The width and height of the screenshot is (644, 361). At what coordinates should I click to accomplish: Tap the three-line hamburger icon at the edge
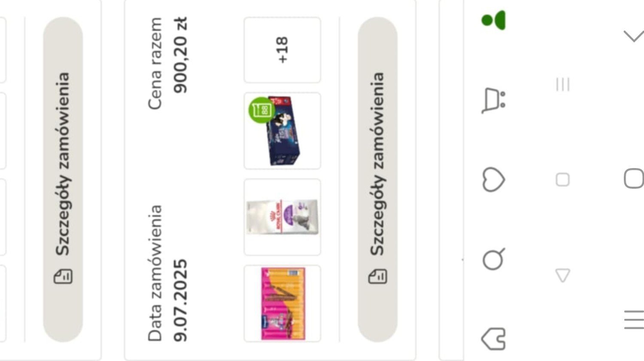[634, 319]
